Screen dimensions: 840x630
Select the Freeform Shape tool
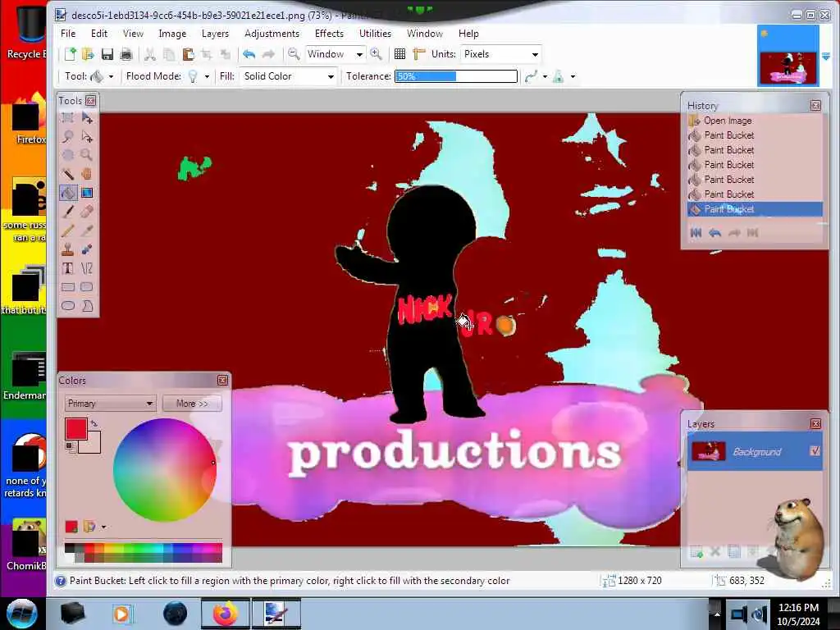tap(87, 306)
